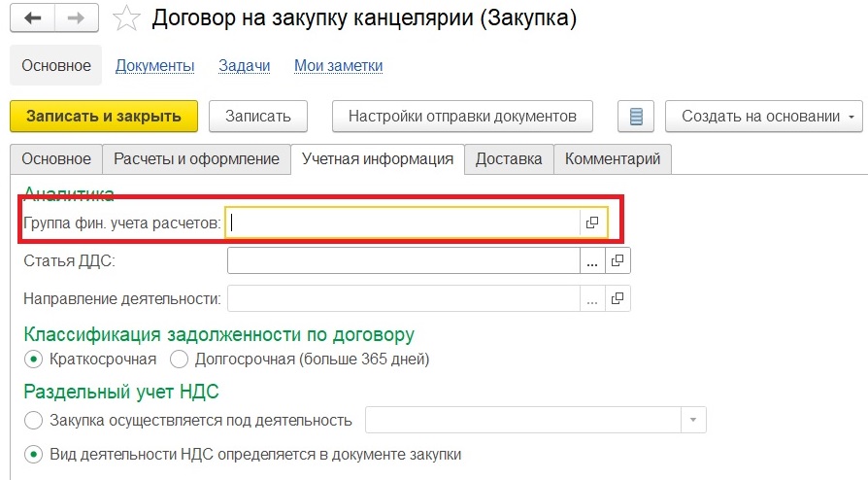Open the Задачи link
This screenshot has width=868, height=480.
coord(244,65)
